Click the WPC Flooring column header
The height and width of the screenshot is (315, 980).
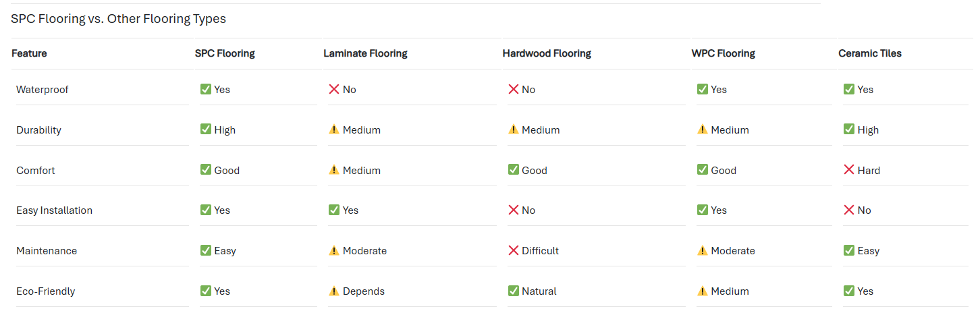pyautogui.click(x=723, y=53)
